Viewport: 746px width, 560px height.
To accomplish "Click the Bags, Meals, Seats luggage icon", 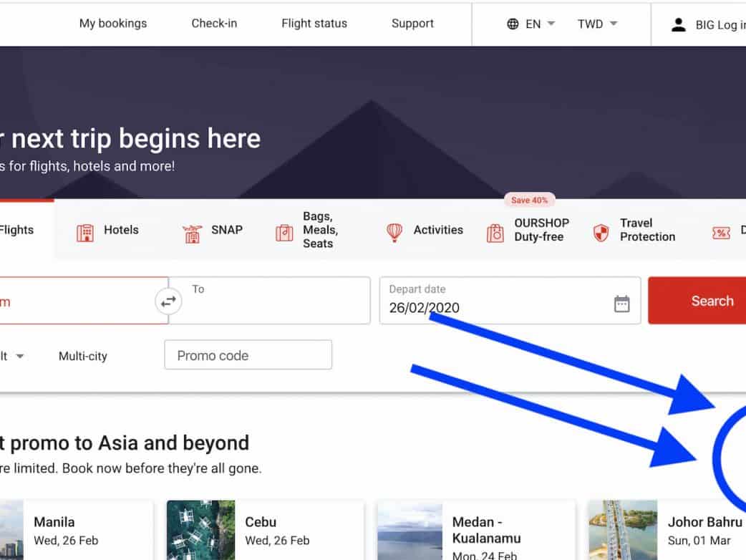I will tap(284, 232).
